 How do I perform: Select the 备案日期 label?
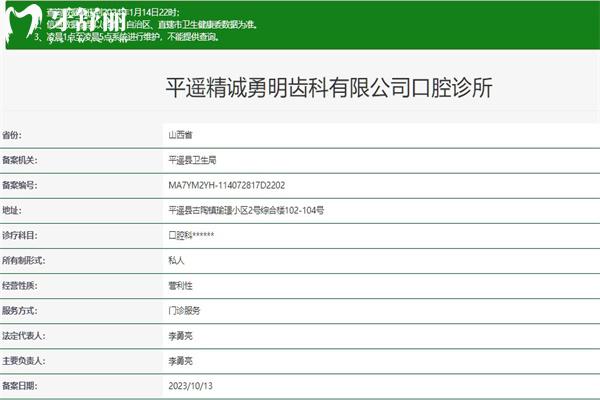point(20,386)
